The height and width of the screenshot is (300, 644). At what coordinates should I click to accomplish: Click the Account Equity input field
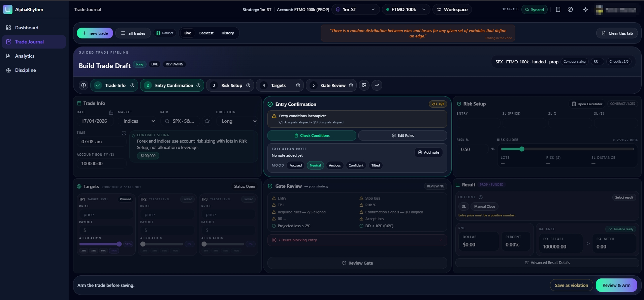click(x=101, y=163)
